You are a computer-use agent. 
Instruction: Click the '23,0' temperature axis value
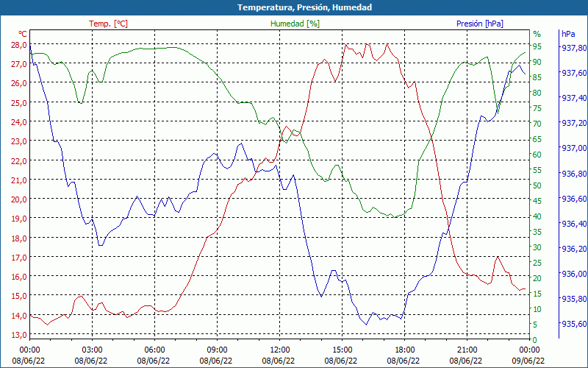(20, 141)
